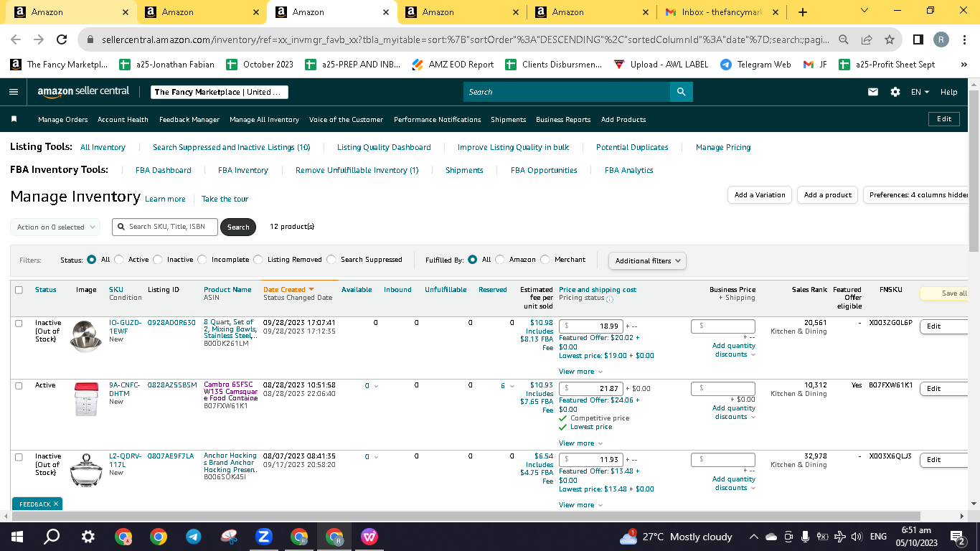Open Manage Orders in the nav bar
This screenshot has height=551, width=980.
point(63,119)
